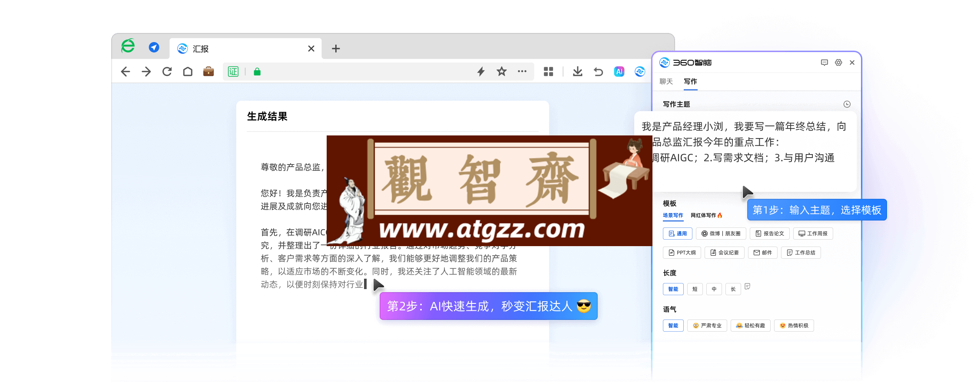Viewport: 980px width, 382px height.
Task: Reload the current page
Action: [x=167, y=72]
